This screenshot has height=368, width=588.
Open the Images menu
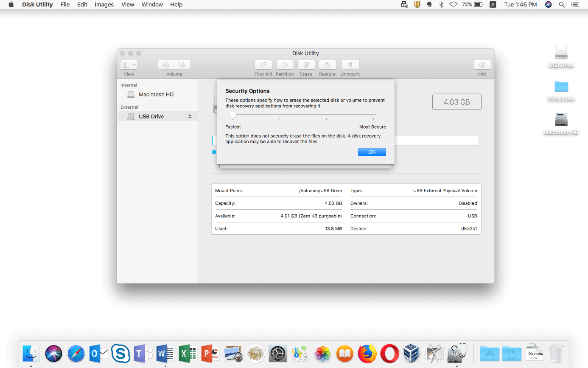(104, 5)
